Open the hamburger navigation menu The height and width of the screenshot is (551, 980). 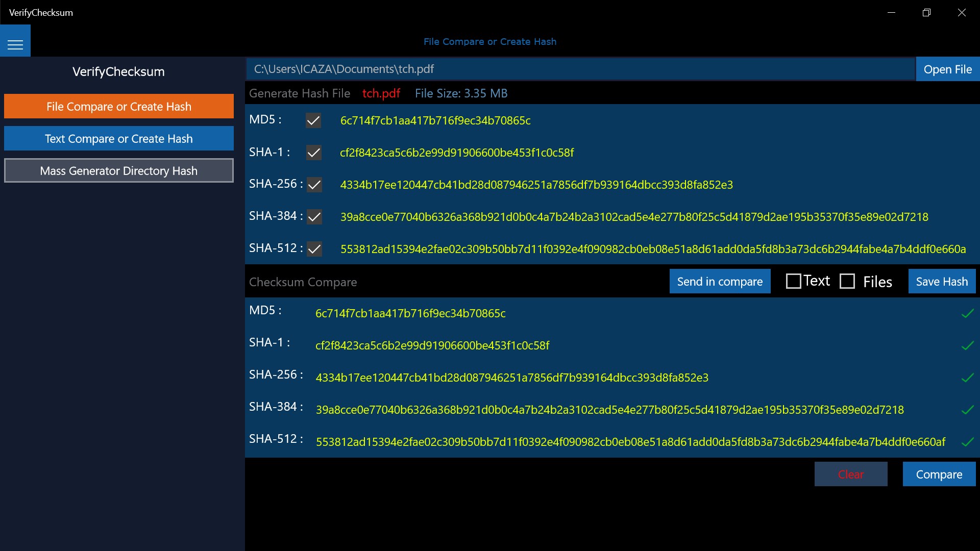(x=15, y=45)
